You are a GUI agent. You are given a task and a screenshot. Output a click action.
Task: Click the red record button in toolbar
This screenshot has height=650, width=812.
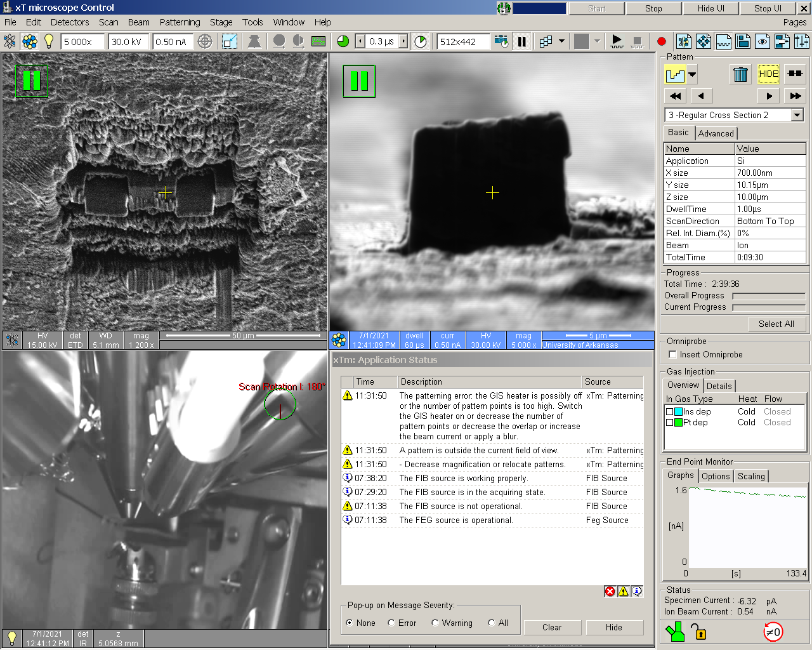(662, 42)
